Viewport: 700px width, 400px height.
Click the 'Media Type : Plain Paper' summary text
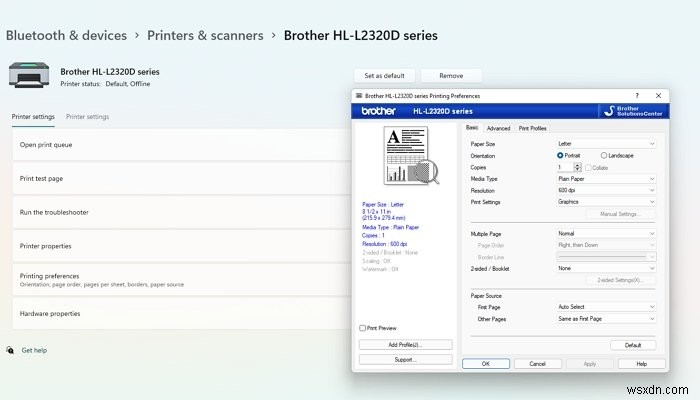coord(390,227)
